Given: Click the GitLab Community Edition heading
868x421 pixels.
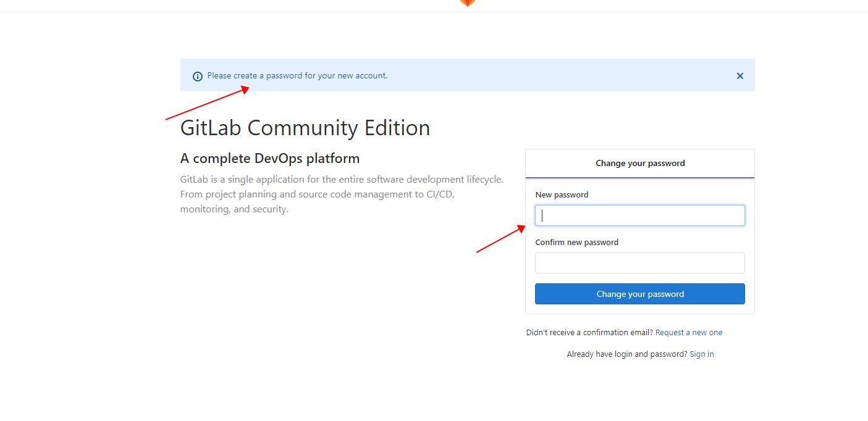Looking at the screenshot, I should point(305,128).
